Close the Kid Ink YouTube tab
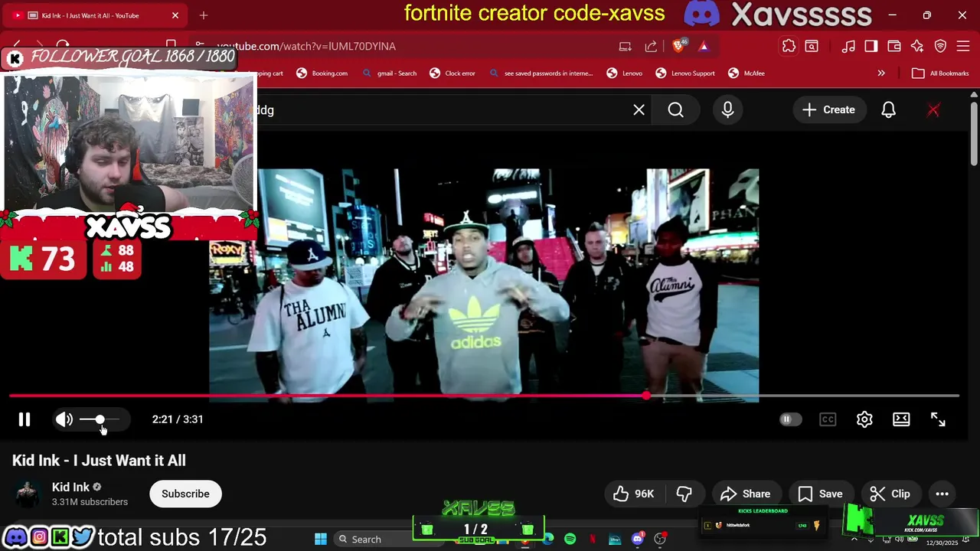This screenshot has height=551, width=980. [x=175, y=15]
